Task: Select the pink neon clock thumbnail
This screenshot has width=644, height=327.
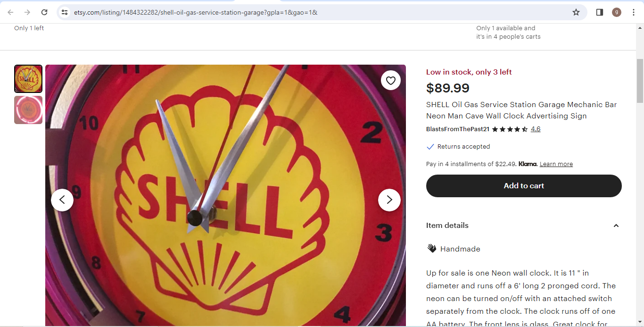Action: (28, 110)
